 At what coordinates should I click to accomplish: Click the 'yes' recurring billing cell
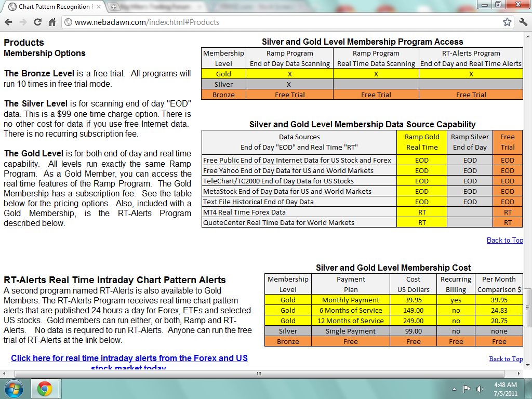[456, 300]
